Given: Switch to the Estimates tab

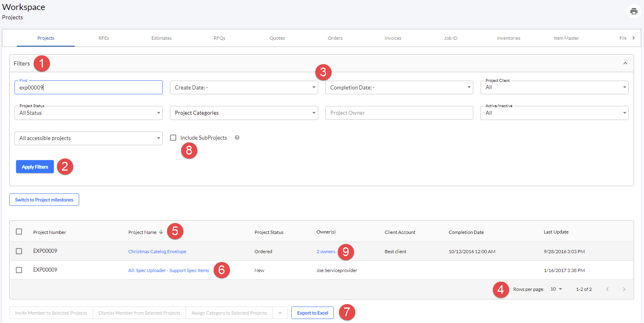Looking at the screenshot, I should 162,38.
